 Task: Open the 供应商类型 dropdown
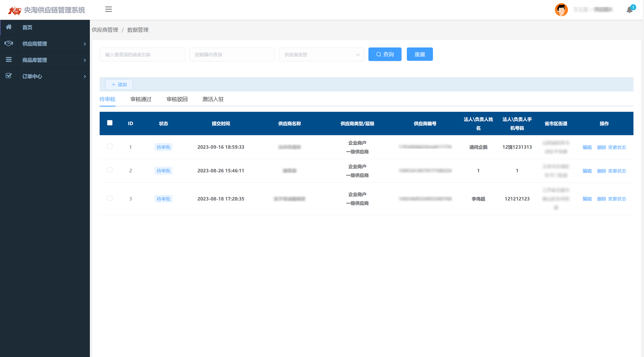coord(321,55)
